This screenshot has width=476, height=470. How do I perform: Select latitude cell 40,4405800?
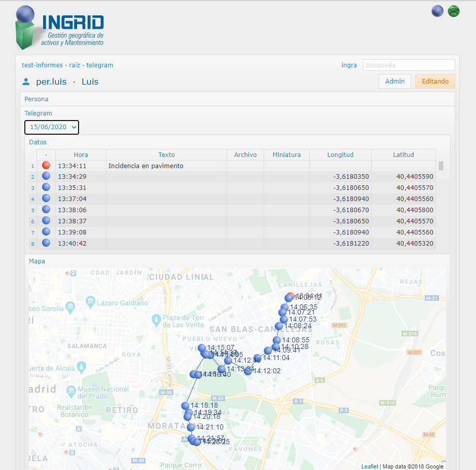(404, 210)
